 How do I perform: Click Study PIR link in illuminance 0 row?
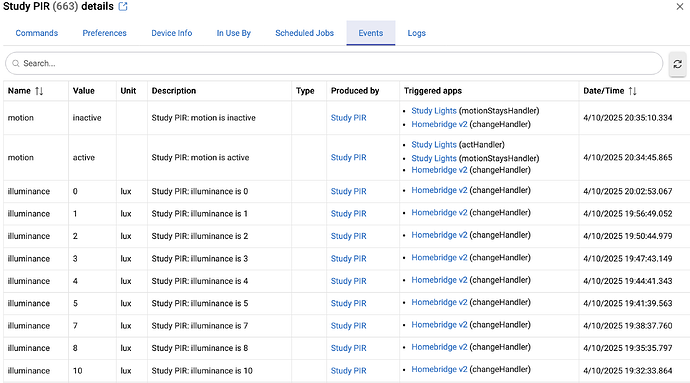tap(349, 192)
